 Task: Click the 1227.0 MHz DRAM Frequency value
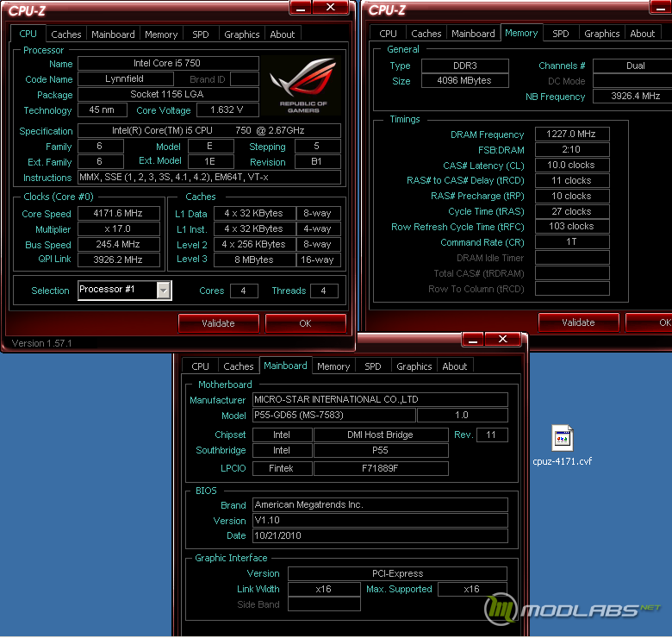572,134
